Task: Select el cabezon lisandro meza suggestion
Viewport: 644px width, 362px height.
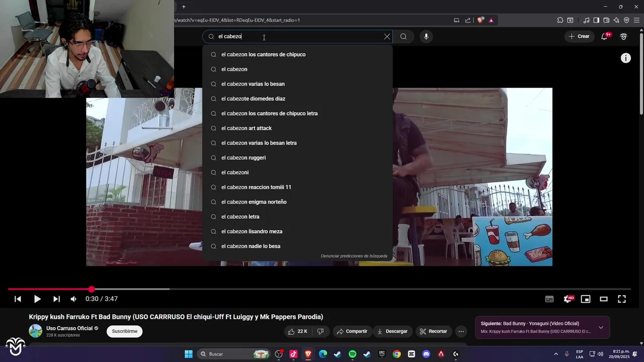Action: pyautogui.click(x=297, y=231)
